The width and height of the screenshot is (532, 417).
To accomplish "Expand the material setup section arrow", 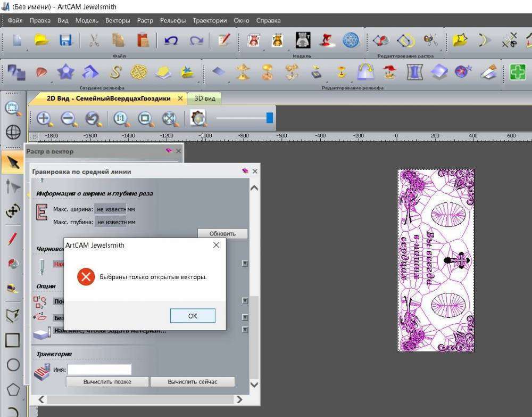I will coord(245,330).
